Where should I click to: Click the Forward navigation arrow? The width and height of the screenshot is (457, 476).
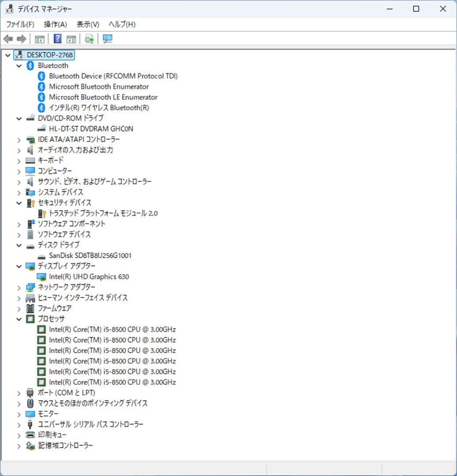[x=21, y=39]
